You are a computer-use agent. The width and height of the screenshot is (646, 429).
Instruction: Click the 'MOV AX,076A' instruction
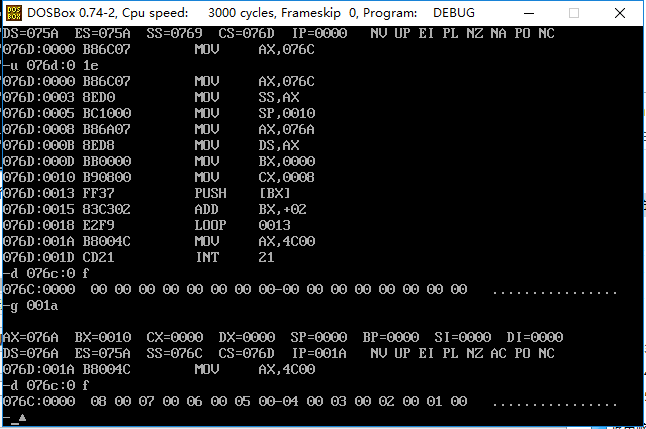tap(255, 129)
